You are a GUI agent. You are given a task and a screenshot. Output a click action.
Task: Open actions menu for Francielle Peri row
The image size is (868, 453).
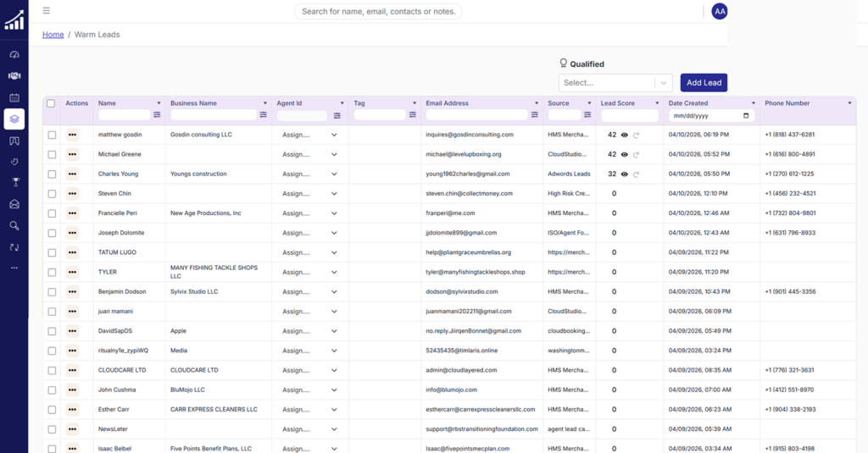(72, 213)
